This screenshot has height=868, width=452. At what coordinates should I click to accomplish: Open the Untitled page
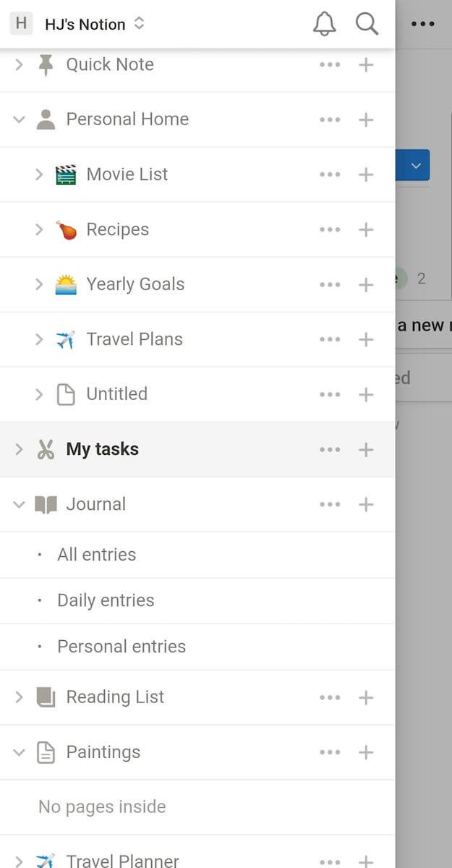click(x=116, y=394)
